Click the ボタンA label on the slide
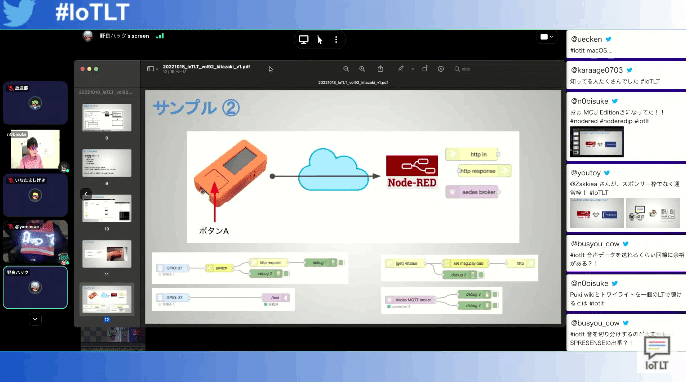686x382 pixels. tap(214, 231)
